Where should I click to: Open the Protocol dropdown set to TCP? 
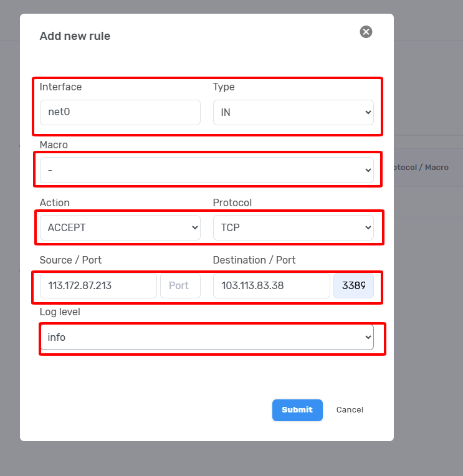[x=293, y=228]
